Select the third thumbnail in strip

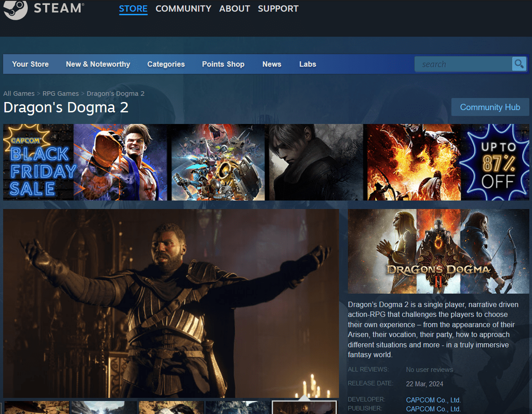(x=171, y=408)
